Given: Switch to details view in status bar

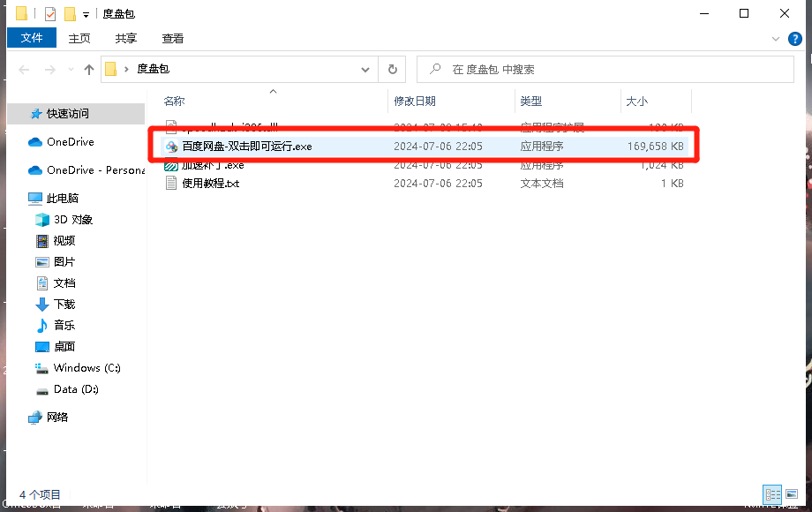Looking at the screenshot, I should tap(772, 494).
